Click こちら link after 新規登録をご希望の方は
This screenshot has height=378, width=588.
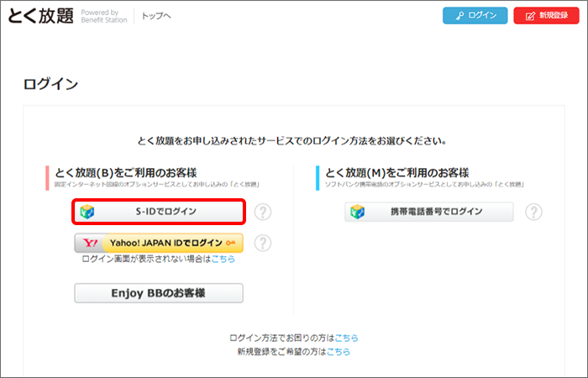(339, 352)
